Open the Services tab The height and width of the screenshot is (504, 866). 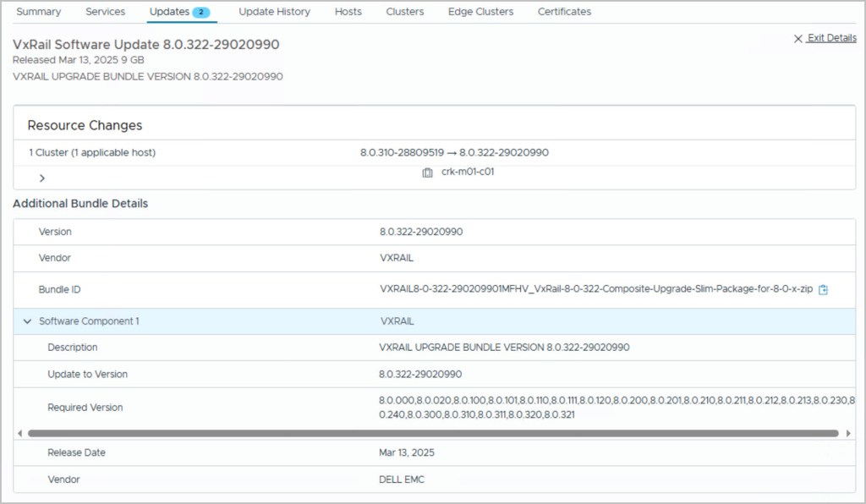106,12
